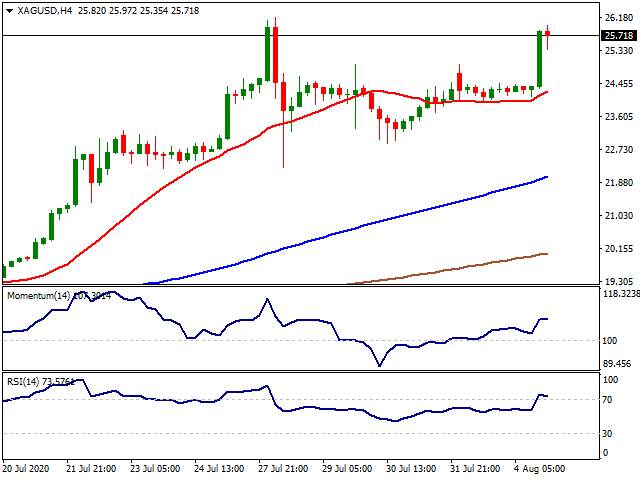
Task: Click the last red candlestick at chart right
Action: click(x=547, y=33)
